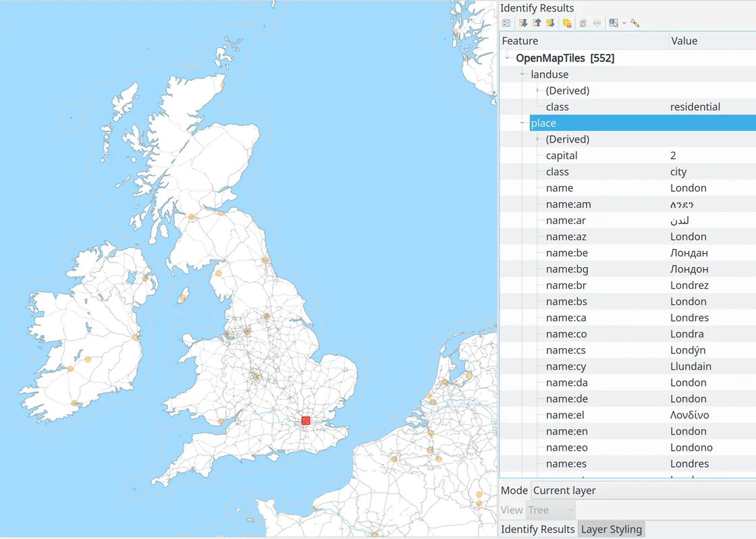Open the Mode combo box

641,490
